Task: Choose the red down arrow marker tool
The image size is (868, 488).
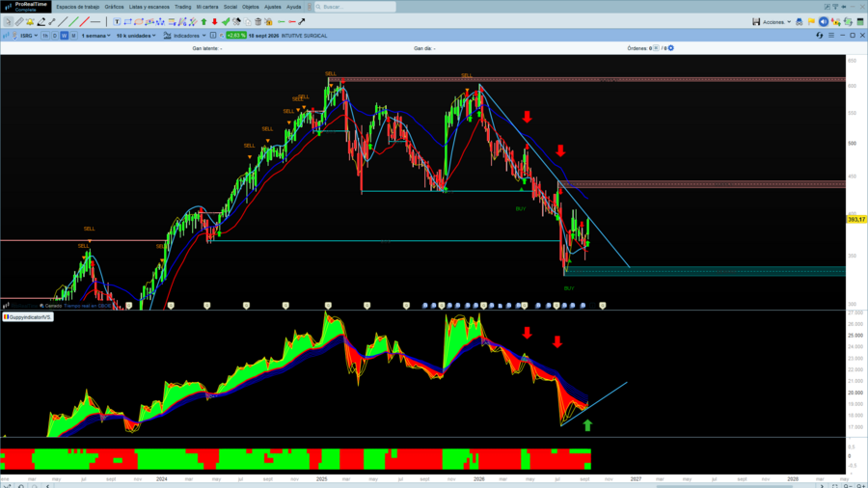Action: coord(215,21)
